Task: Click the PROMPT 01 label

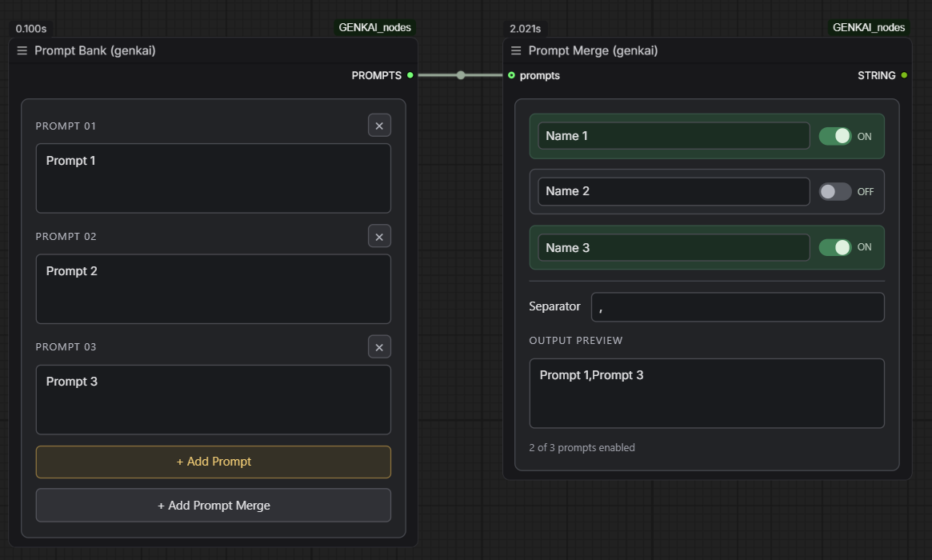Action: [66, 126]
